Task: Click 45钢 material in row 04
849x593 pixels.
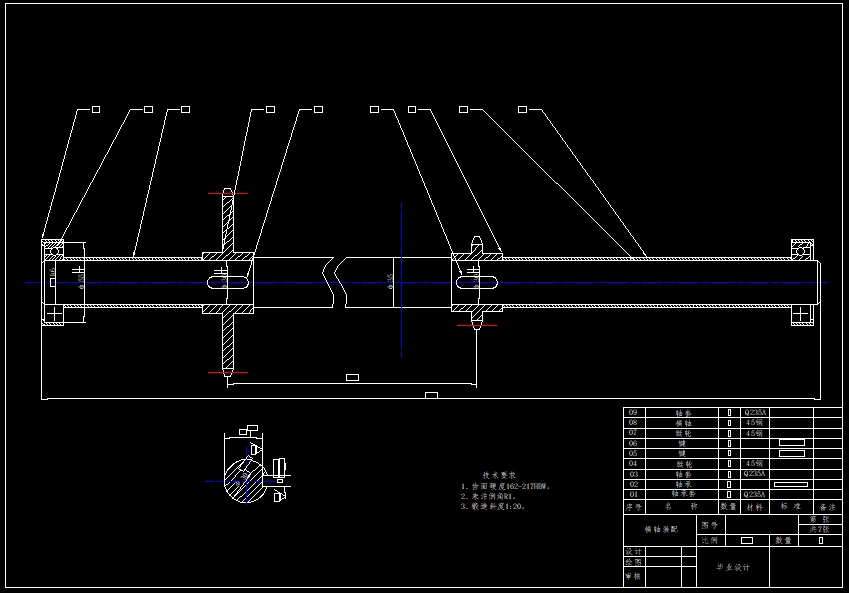Action: pos(754,464)
